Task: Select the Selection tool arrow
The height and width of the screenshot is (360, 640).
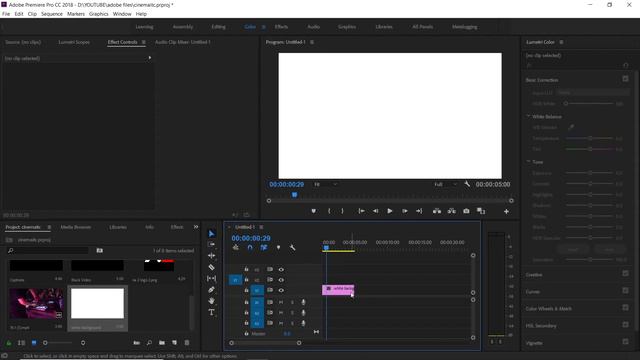Action: 211,233
